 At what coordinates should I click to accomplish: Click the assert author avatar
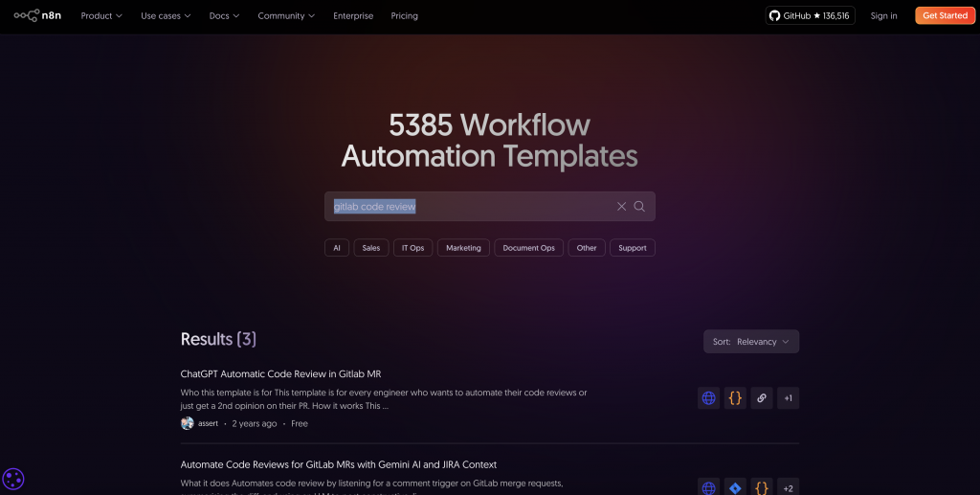click(187, 424)
